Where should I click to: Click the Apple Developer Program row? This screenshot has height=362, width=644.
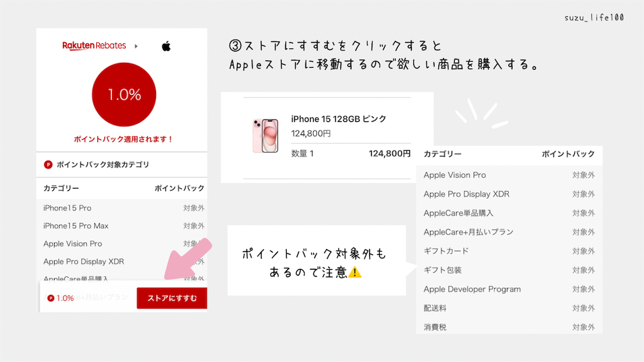(x=509, y=289)
